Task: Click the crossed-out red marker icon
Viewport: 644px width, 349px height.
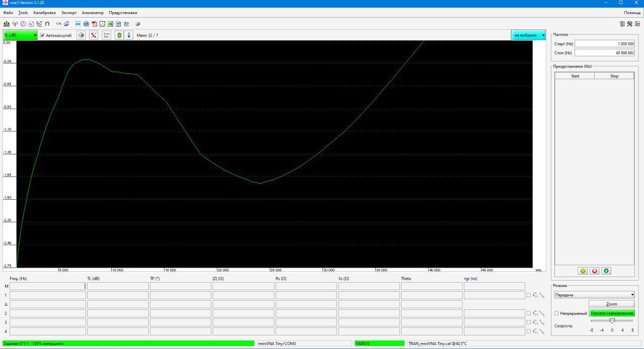Action: point(94,35)
